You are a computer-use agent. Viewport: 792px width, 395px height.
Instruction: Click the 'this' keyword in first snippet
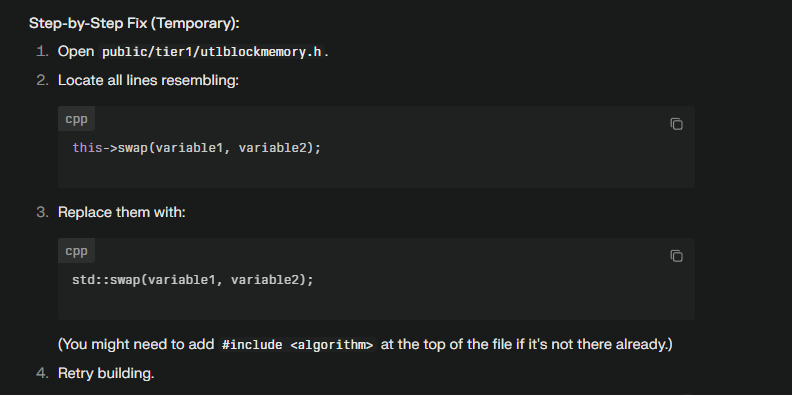pos(87,148)
